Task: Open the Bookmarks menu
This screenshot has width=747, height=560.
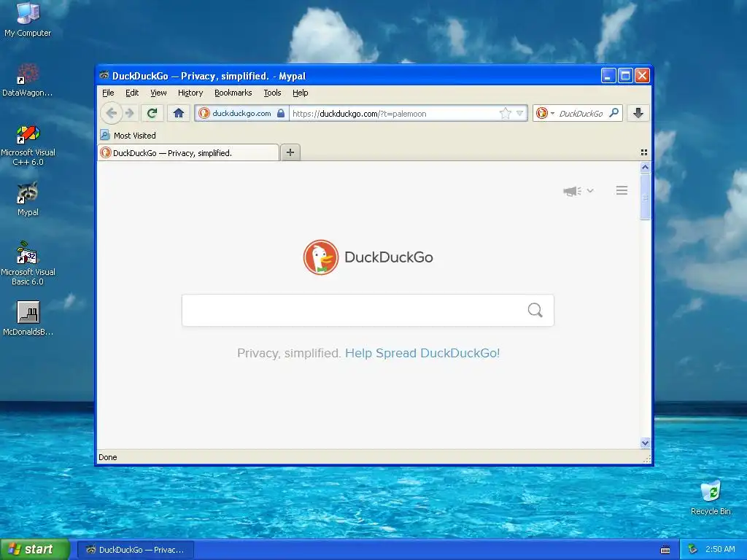Action: click(233, 93)
